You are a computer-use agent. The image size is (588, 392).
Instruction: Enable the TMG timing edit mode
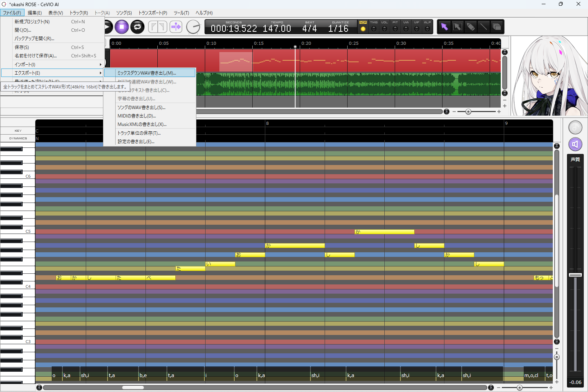(x=374, y=28)
